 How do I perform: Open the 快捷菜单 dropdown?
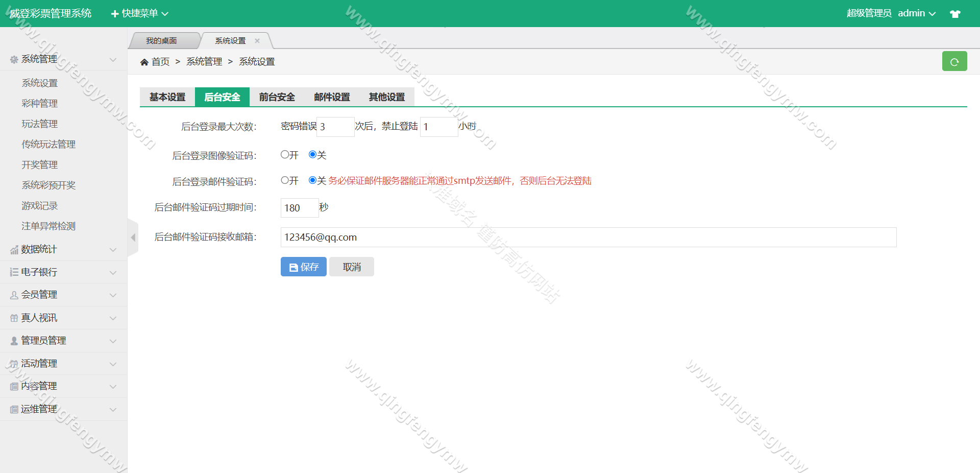point(139,14)
